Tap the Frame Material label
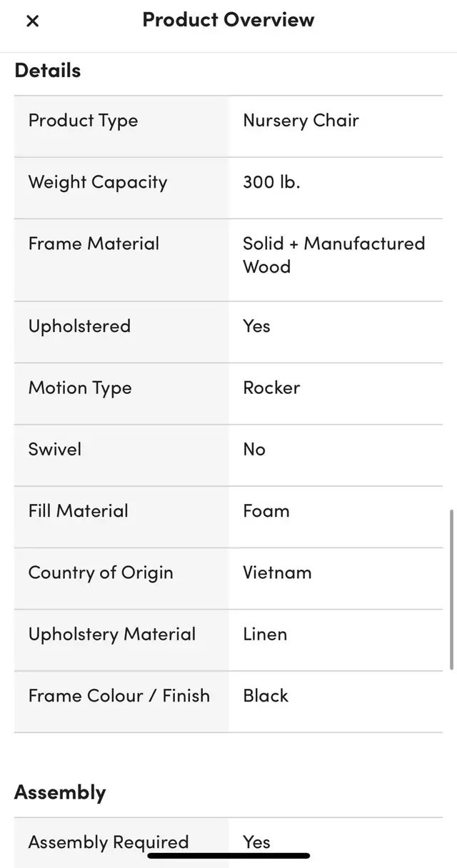 (x=94, y=243)
